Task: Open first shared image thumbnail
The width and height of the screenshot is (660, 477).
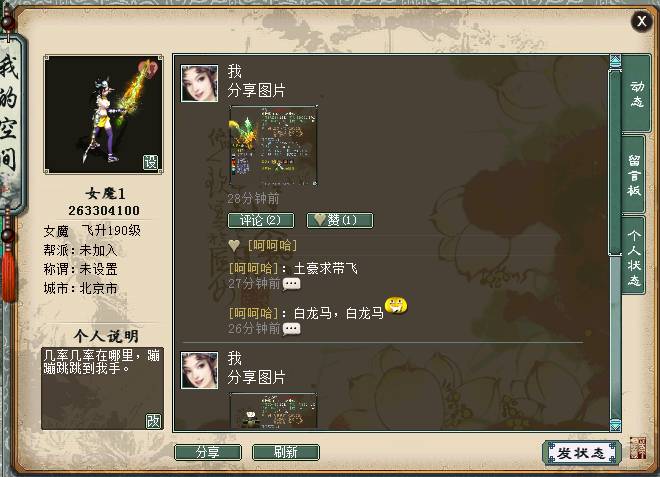Action: [273, 146]
